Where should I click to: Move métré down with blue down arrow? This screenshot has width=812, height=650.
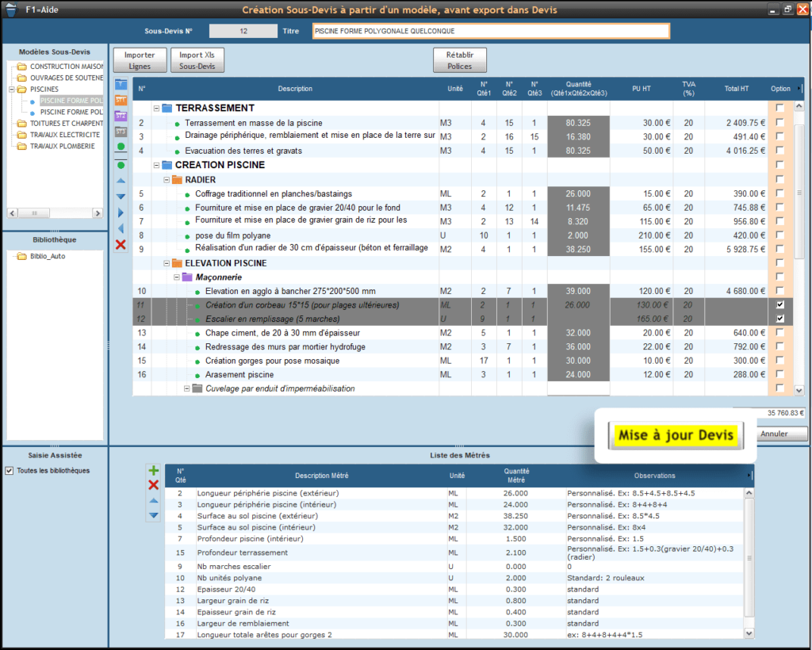[153, 515]
